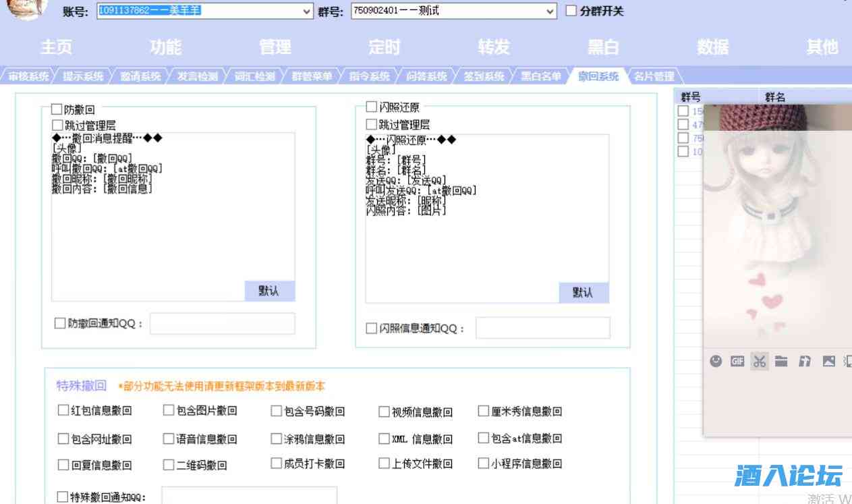Click the picture image icon in chat toolbar
852x504 pixels.
coord(829,361)
